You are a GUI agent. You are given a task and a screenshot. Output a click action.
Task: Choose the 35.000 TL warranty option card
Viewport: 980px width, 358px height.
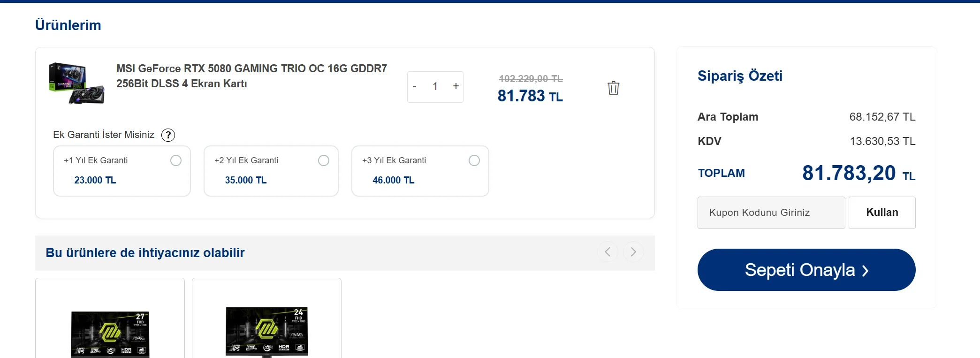pos(271,171)
